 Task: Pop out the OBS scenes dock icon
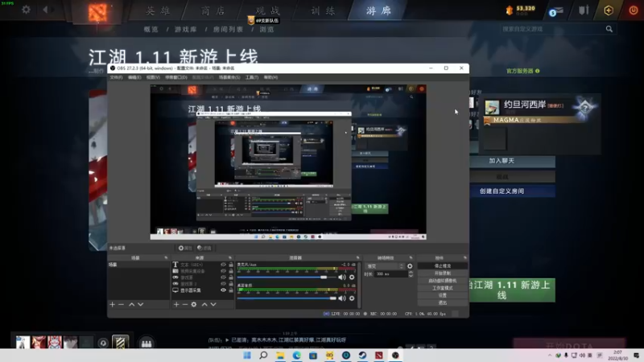[x=166, y=257]
